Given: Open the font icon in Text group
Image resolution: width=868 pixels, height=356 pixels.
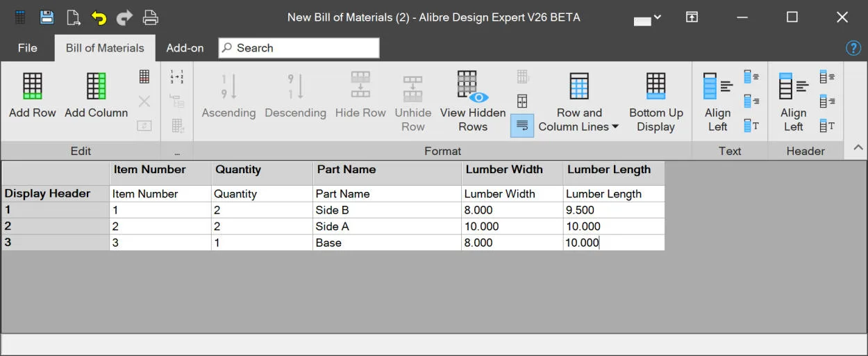Looking at the screenshot, I should point(751,126).
